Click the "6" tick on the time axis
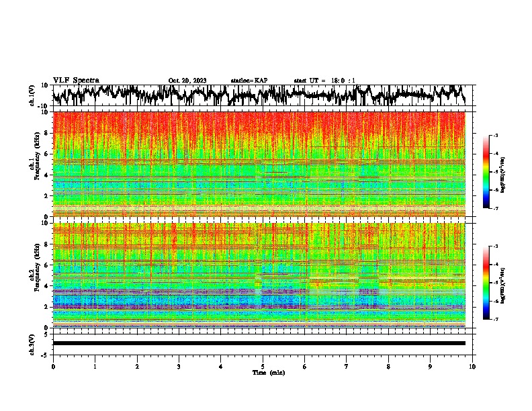Viewport: 532px width, 411px height. tap(305, 367)
